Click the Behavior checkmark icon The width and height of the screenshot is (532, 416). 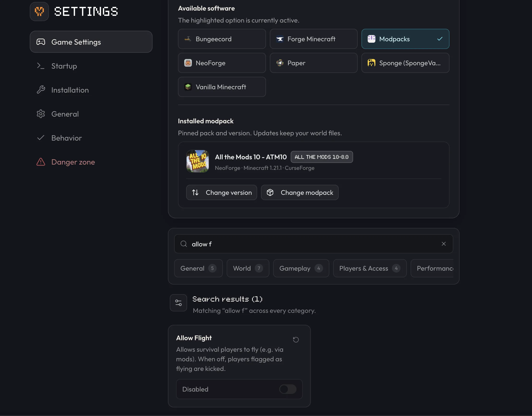pos(41,138)
